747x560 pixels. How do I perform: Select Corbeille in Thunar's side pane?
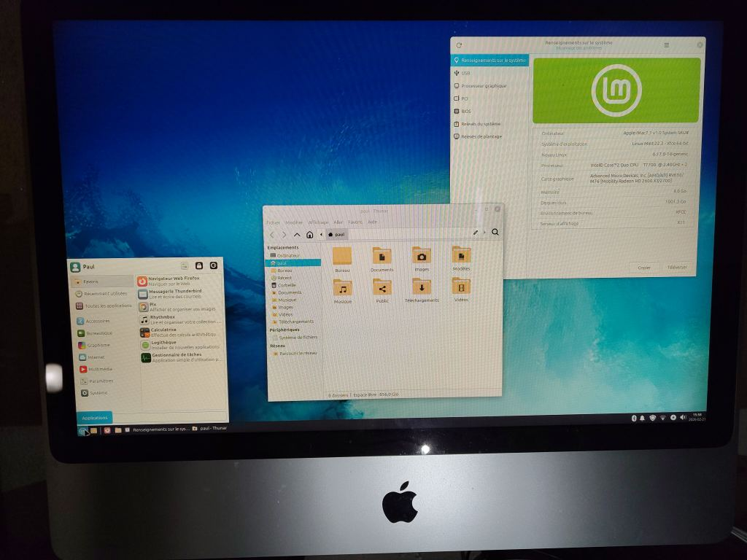[286, 285]
